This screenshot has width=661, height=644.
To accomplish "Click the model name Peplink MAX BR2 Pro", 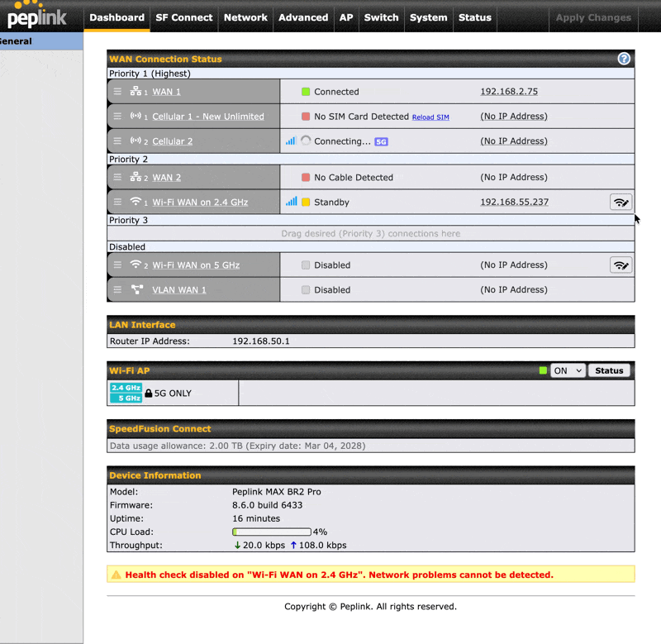I will point(277,492).
